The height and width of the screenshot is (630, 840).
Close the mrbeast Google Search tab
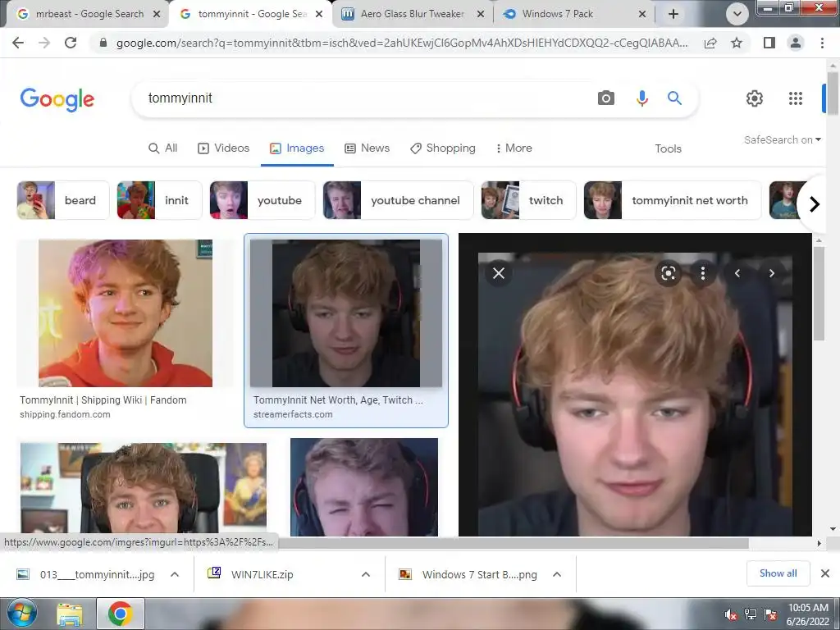pyautogui.click(x=157, y=15)
